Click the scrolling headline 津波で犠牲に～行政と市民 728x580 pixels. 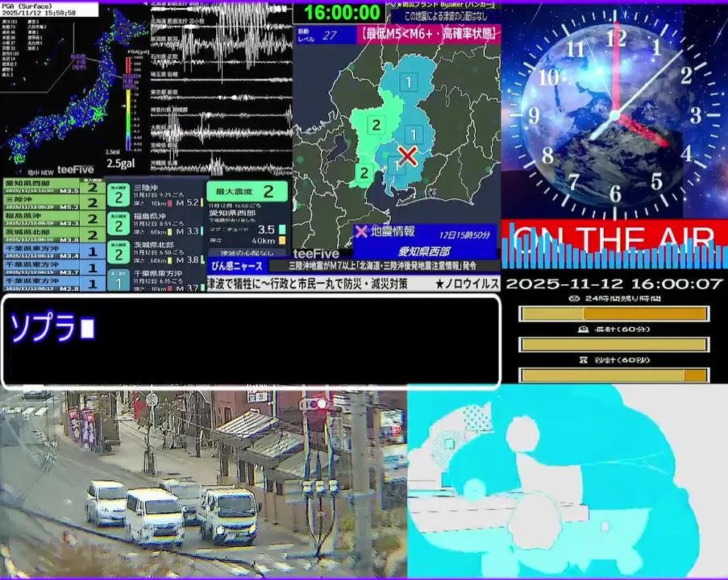tap(307, 284)
